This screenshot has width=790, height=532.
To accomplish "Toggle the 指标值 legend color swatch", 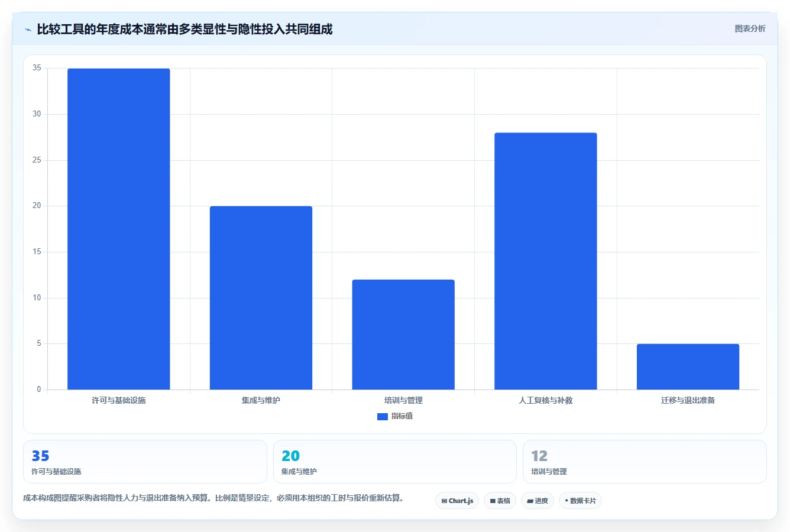I will (x=382, y=417).
